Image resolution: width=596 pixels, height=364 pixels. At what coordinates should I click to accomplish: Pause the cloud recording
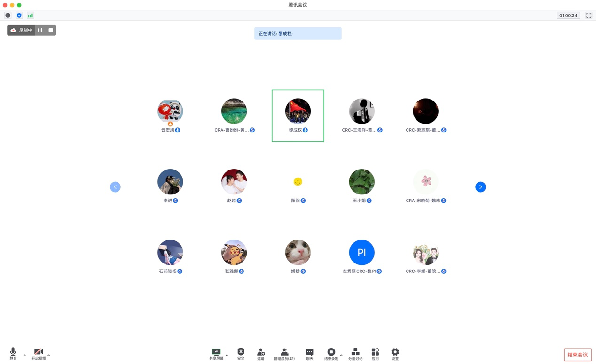point(40,31)
